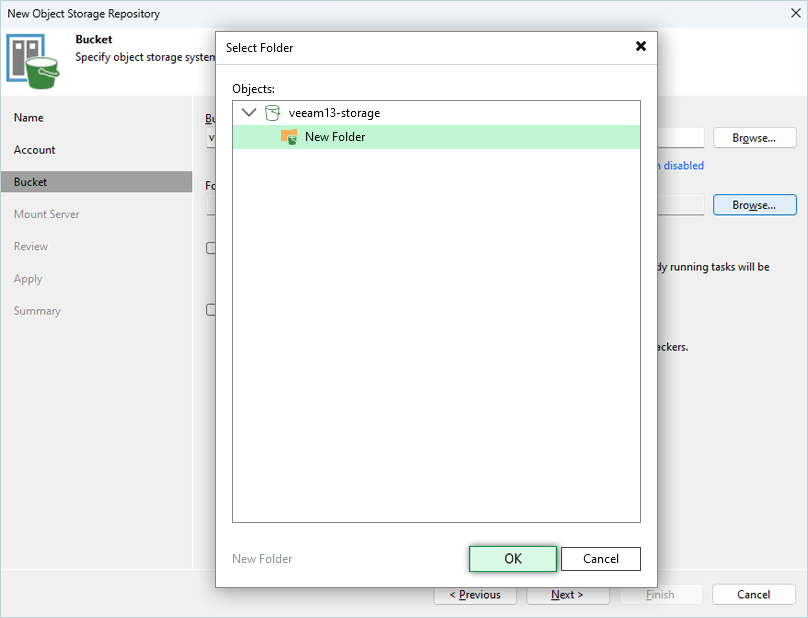Open the Review step in the sidebar
Image resolution: width=808 pixels, height=618 pixels.
pos(31,246)
